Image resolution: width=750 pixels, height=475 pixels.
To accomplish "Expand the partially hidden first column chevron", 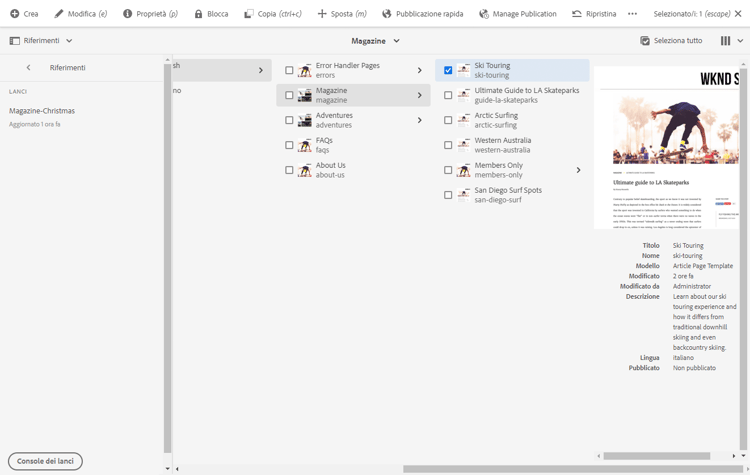I will point(261,70).
